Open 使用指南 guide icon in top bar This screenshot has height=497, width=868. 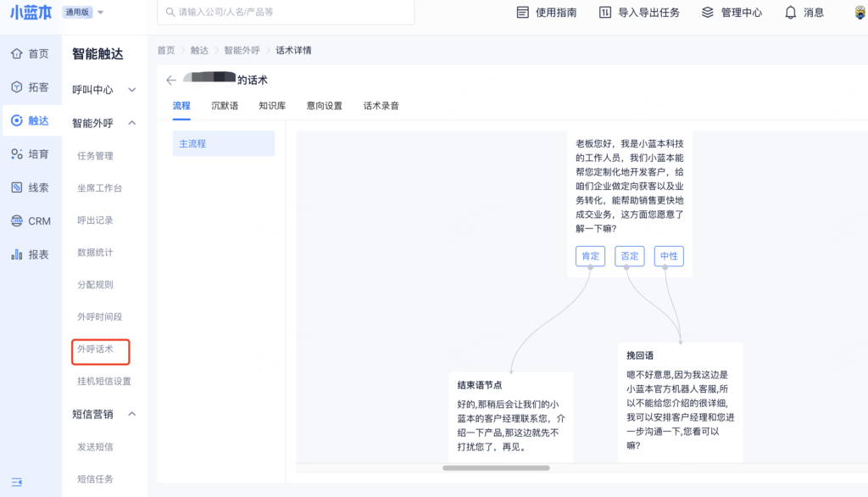pyautogui.click(x=522, y=13)
